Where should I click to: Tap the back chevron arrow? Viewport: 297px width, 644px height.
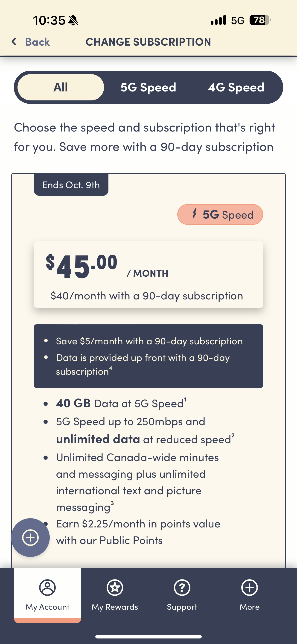point(14,41)
